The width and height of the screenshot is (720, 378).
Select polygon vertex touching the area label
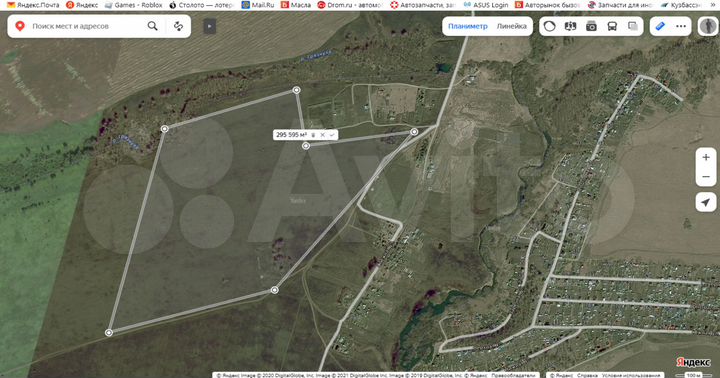click(x=306, y=146)
